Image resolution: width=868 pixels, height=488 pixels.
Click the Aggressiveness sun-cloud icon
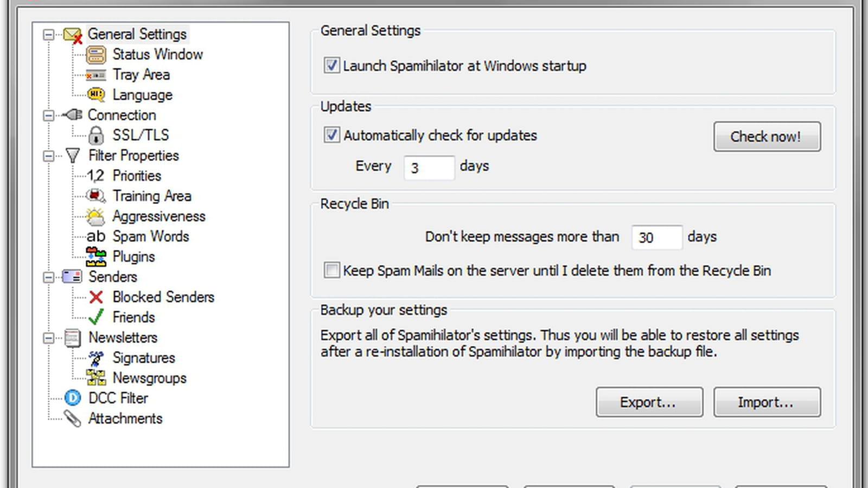coord(96,216)
